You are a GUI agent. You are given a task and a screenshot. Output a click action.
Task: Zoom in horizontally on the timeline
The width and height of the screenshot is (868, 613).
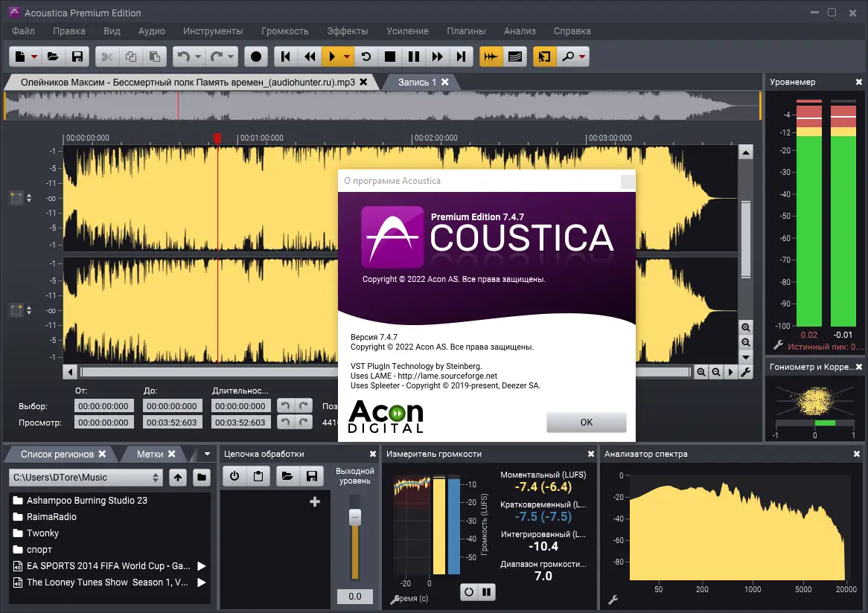click(701, 372)
